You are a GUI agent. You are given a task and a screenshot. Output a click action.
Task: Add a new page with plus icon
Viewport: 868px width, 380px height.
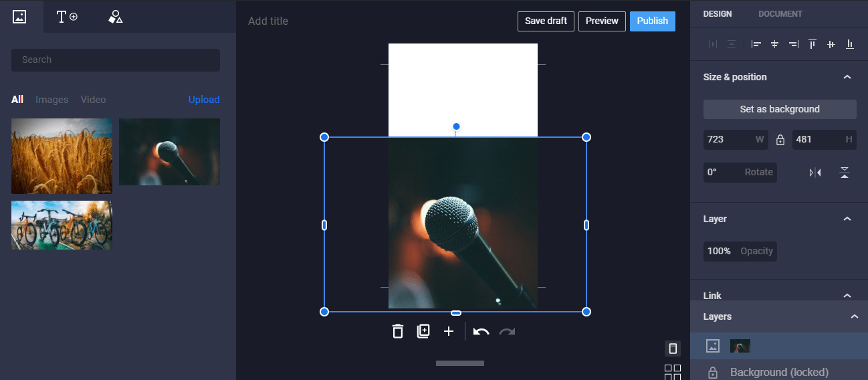(449, 331)
